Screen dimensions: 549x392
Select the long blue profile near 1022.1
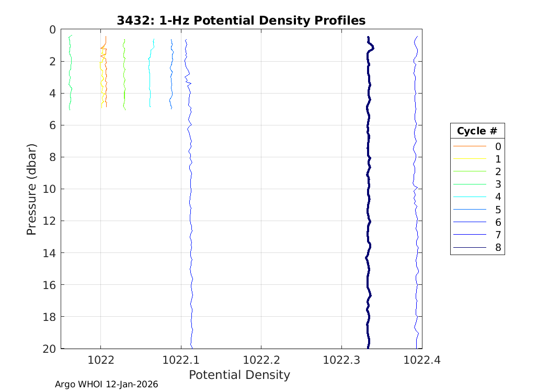(x=191, y=209)
